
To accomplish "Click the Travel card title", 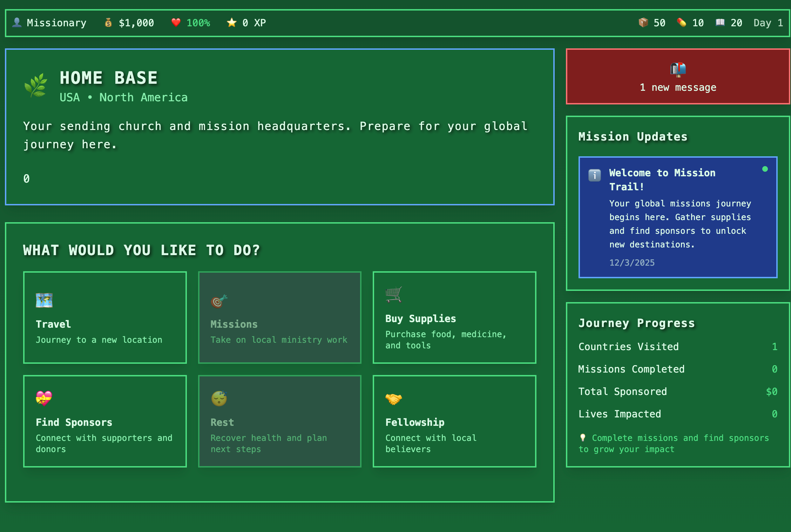I will coord(53,324).
